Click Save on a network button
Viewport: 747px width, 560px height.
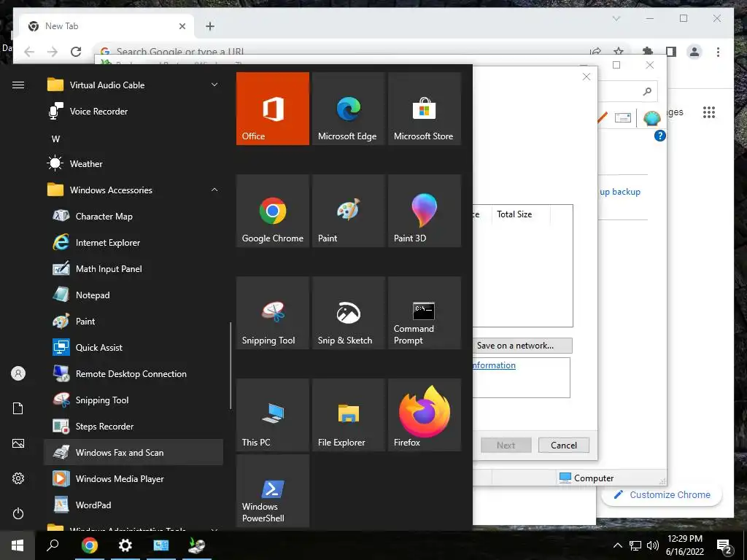click(x=522, y=346)
